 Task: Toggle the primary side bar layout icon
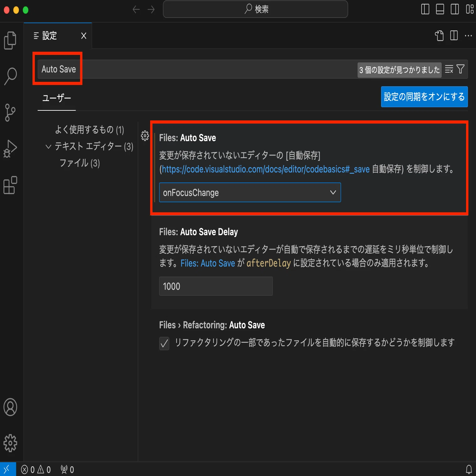point(425,9)
